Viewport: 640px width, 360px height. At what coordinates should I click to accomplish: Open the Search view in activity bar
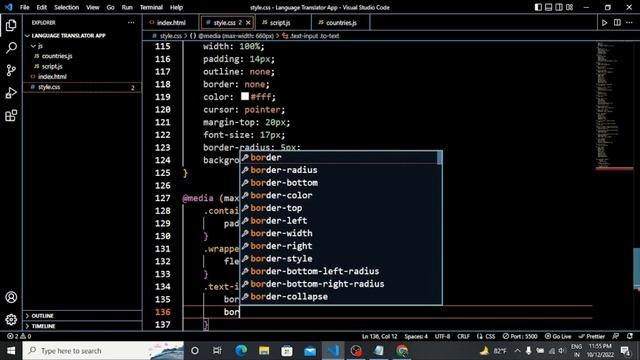(x=11, y=48)
